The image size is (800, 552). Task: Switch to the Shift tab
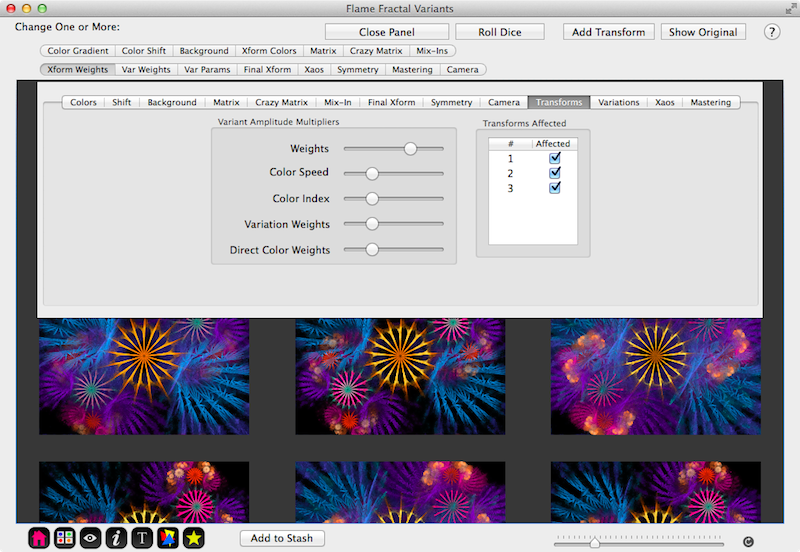(121, 103)
